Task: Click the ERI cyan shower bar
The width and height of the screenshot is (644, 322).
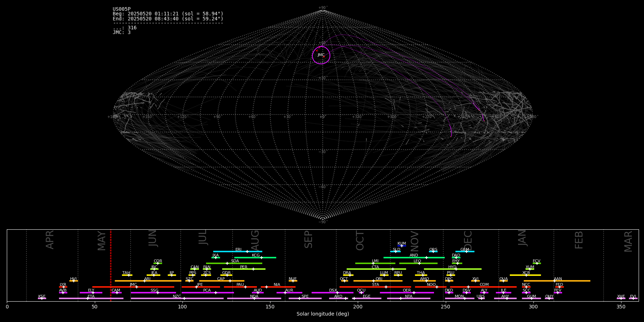Action: 238,252
